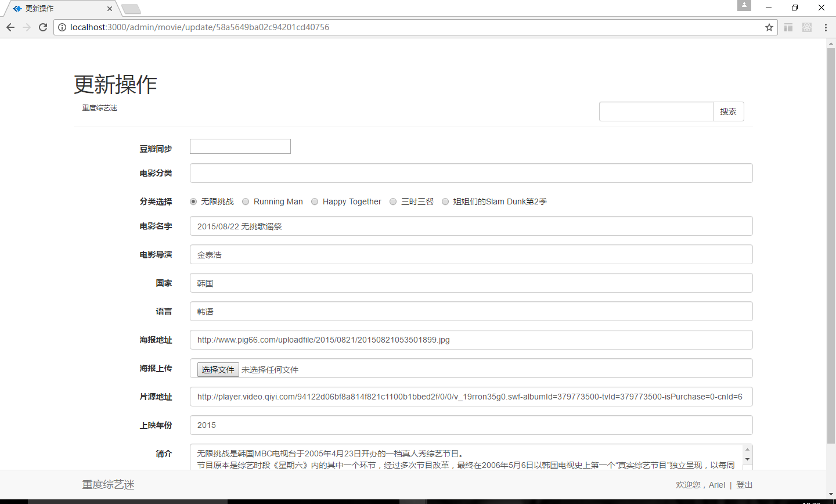Bookmark this page with the star icon
836x504 pixels.
[x=769, y=27]
